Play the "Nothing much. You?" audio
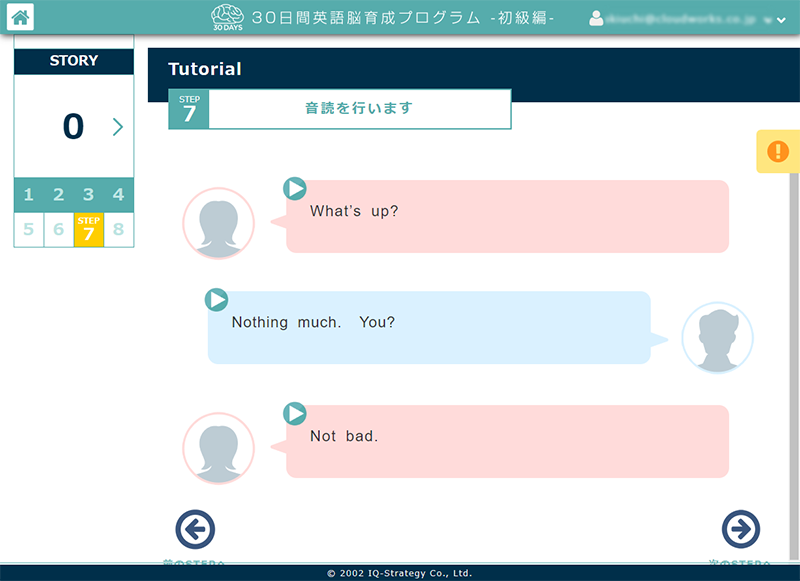The height and width of the screenshot is (581, 800). (216, 300)
